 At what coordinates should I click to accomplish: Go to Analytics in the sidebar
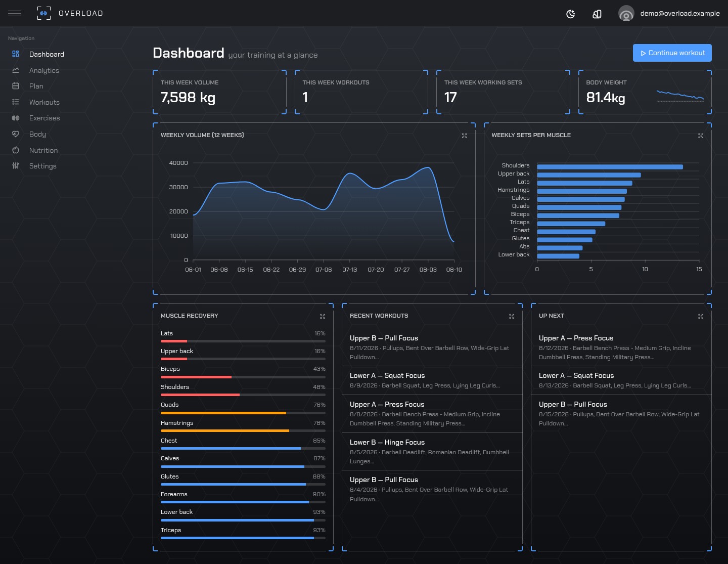tap(44, 70)
